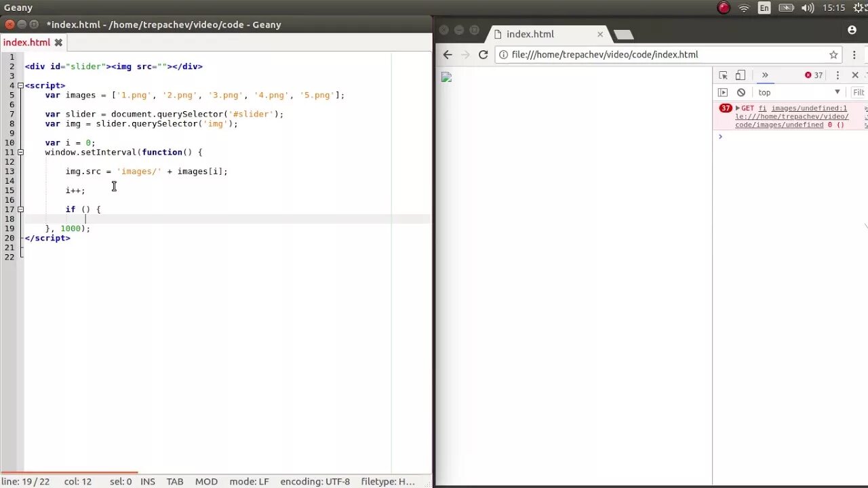
Task: Click 'i++;' on line 15
Action: click(75, 190)
